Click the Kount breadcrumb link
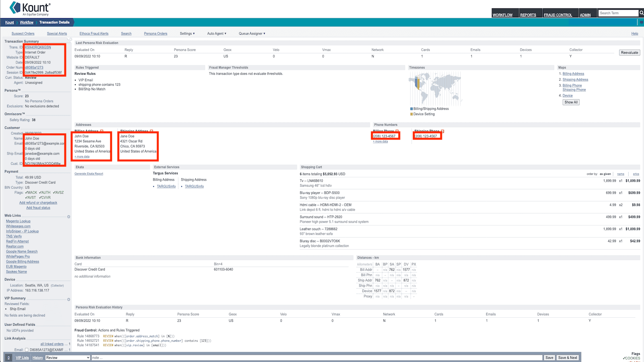The height and width of the screenshot is (362, 644). [10, 22]
